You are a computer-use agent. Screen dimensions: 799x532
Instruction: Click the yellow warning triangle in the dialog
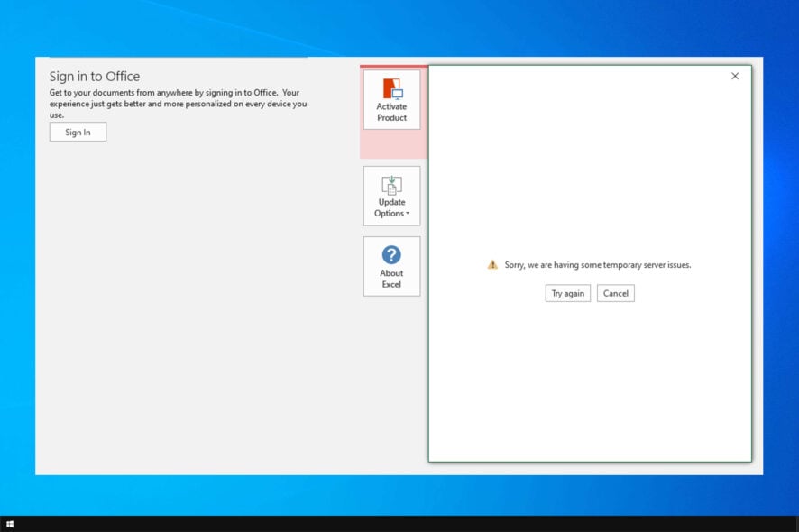(492, 264)
